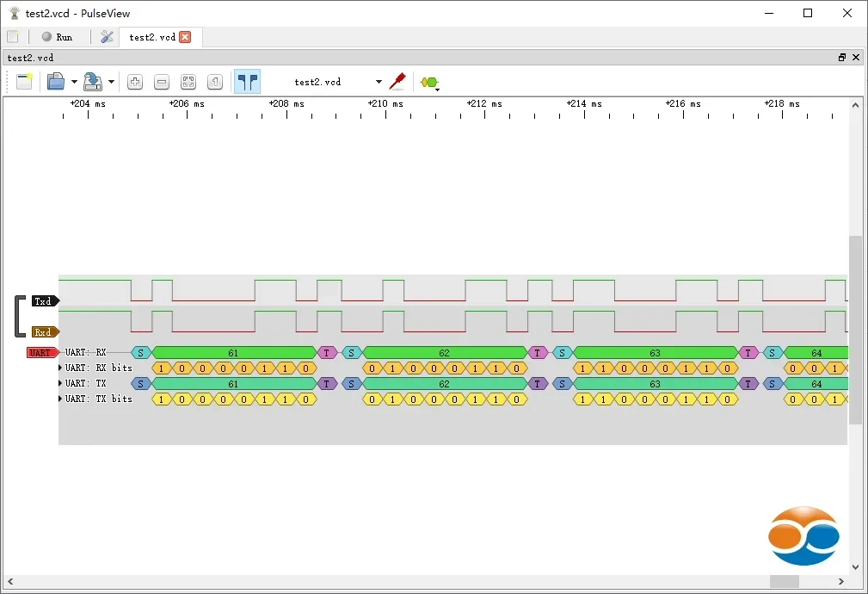
Task: Click the red probe channel configuration icon
Action: pyautogui.click(x=397, y=82)
